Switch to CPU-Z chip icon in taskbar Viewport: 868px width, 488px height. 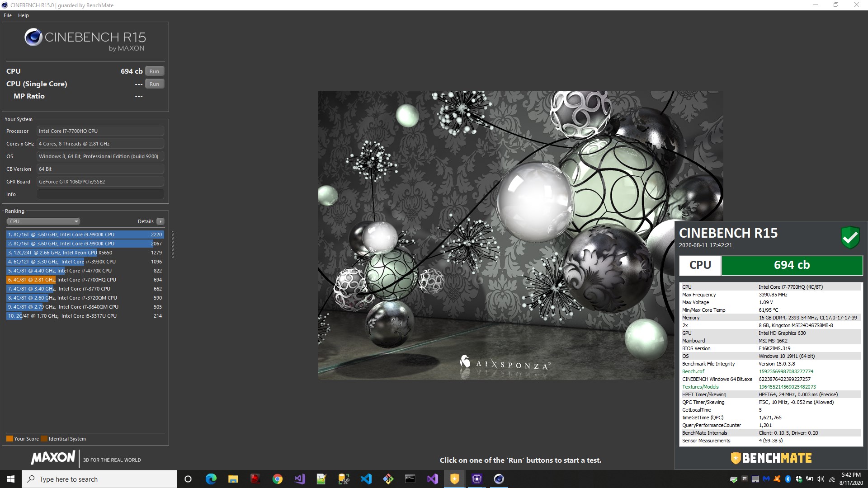pos(476,479)
